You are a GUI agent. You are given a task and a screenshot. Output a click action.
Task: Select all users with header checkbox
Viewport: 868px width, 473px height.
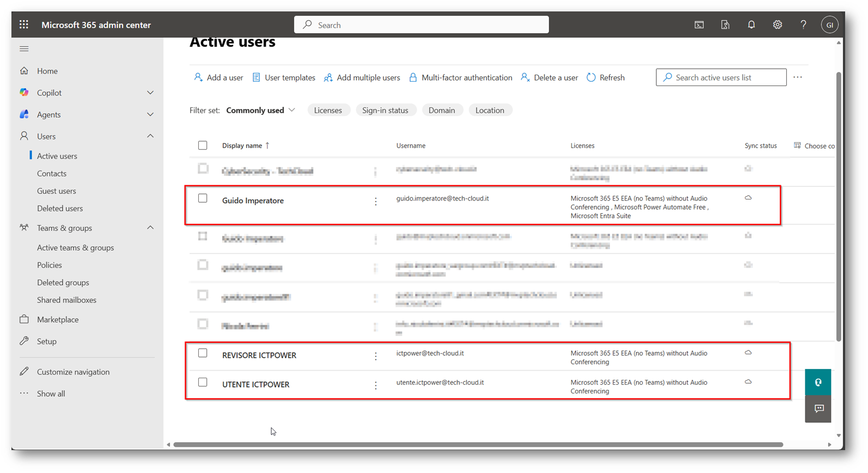point(203,145)
